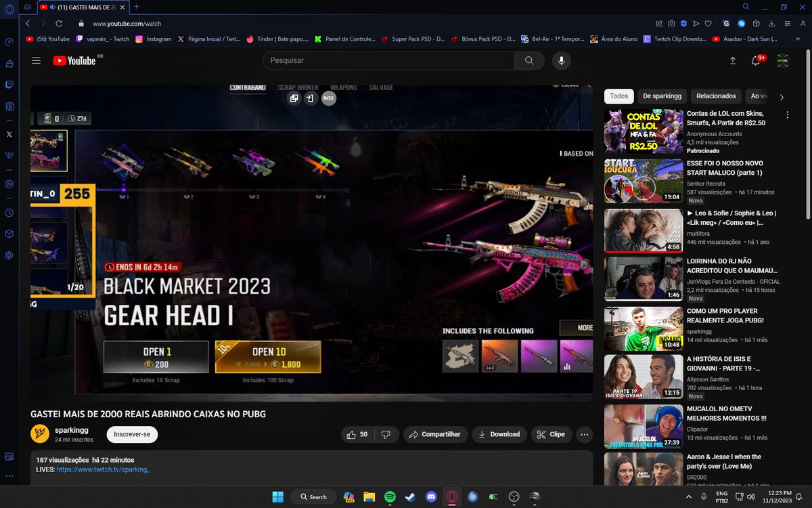Viewport: 812px width, 508px height.
Task: Open history clock in Opera sidebar
Action: (9, 213)
